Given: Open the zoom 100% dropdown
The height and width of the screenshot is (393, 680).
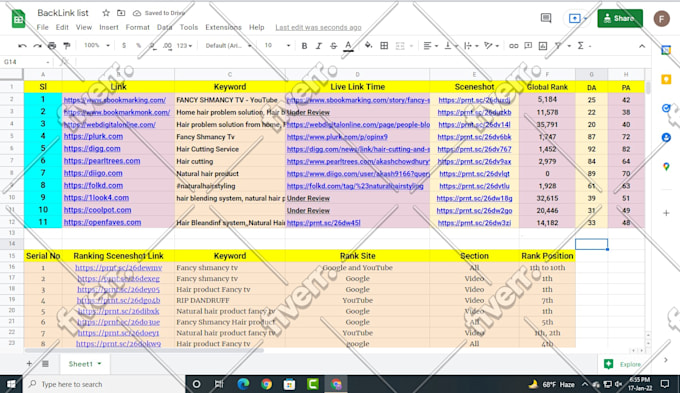Looking at the screenshot, I should 97,45.
